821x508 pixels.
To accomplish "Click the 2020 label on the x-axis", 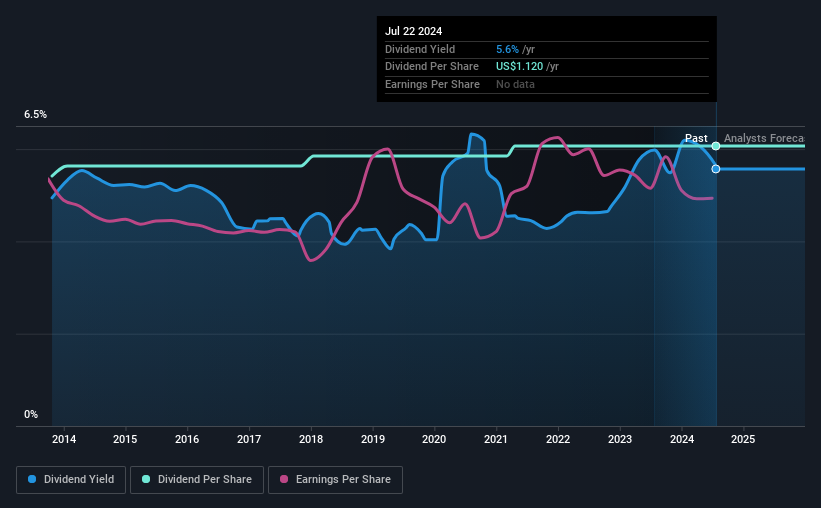I will pos(434,439).
